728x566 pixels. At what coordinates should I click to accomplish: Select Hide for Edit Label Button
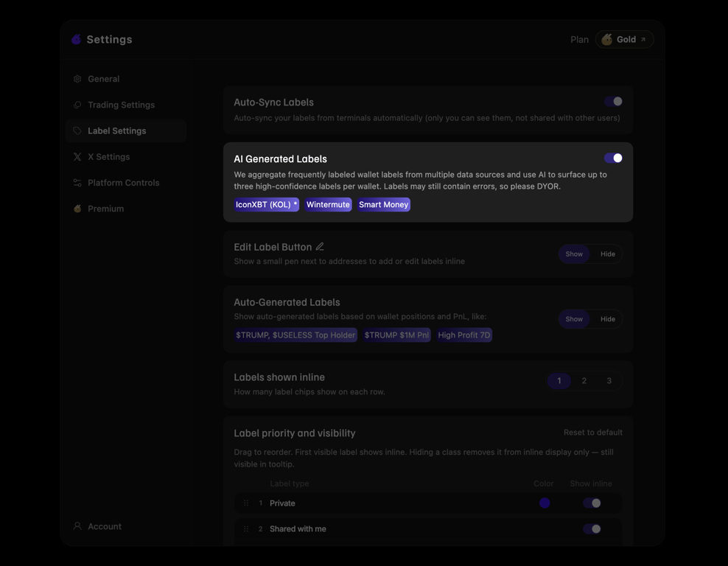tap(607, 254)
